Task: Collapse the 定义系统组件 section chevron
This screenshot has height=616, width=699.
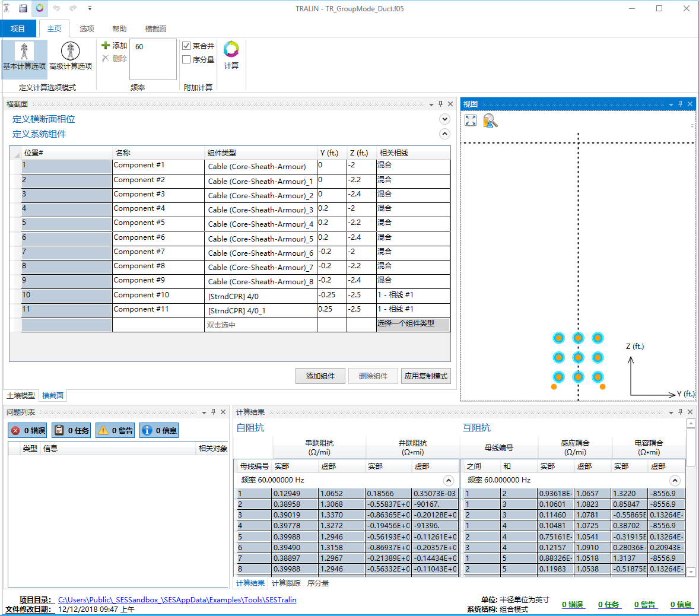Action: [444, 134]
